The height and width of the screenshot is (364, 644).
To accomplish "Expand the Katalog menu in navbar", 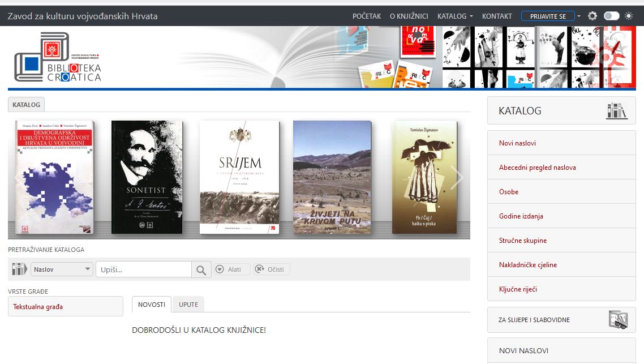I will (455, 16).
